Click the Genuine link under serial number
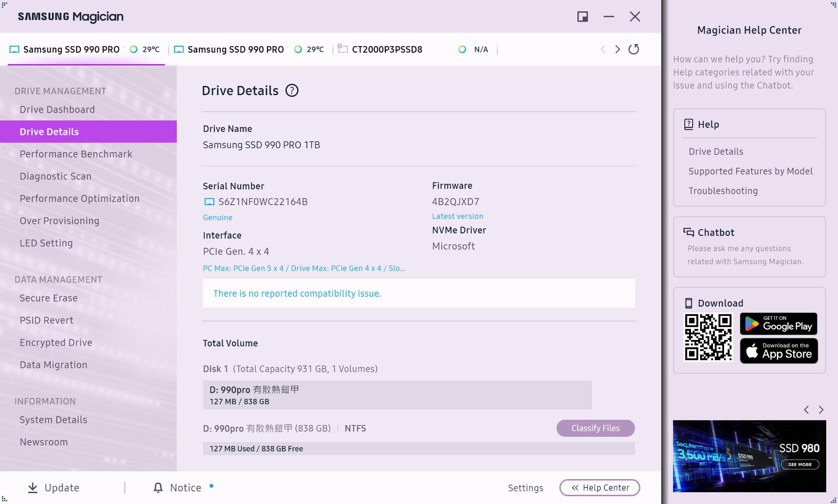838x504 pixels. (217, 217)
